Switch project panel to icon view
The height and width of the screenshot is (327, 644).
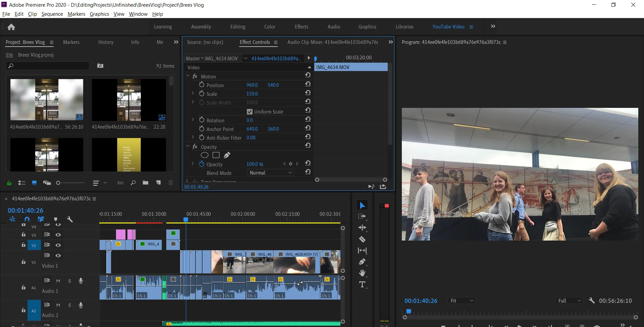tap(34, 183)
